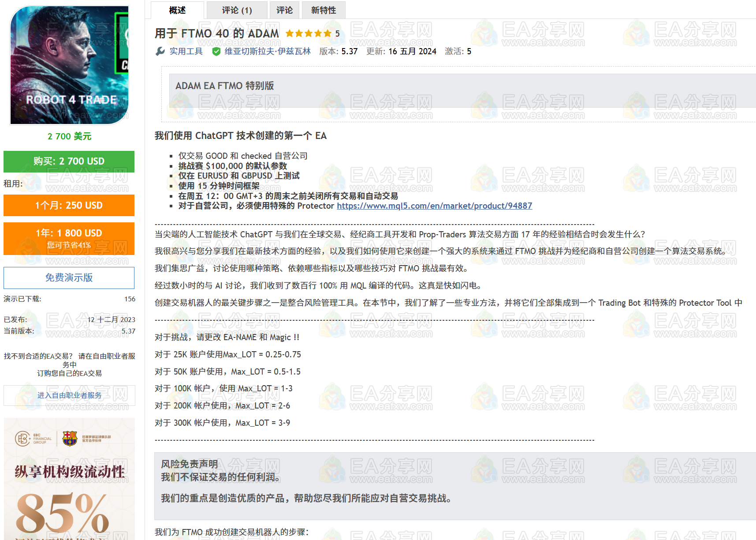The image size is (756, 540).
Task: Click the 纵享机构级流动性 EBC advertisement banner
Action: coord(69,479)
